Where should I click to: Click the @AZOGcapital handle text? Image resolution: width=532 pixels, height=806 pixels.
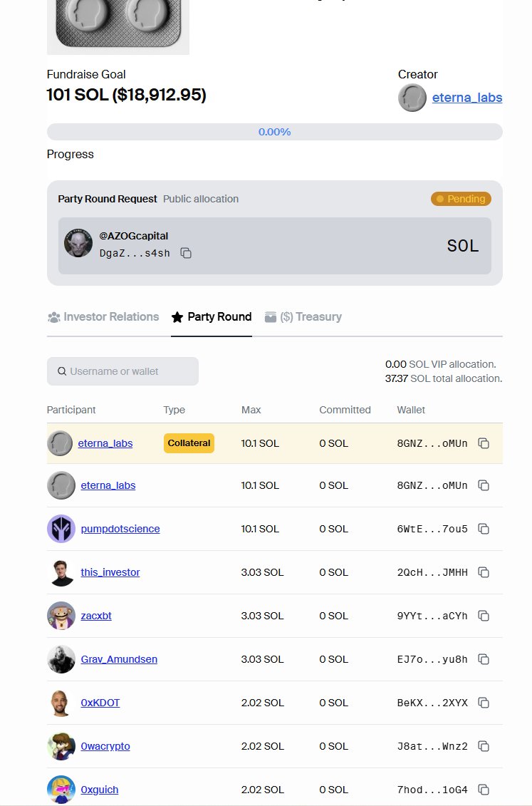(x=133, y=236)
